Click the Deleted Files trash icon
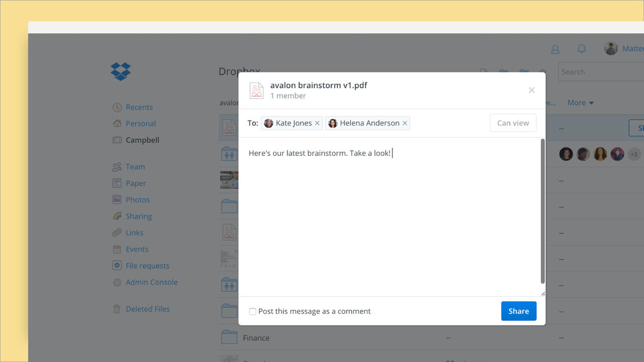 [x=117, y=309]
